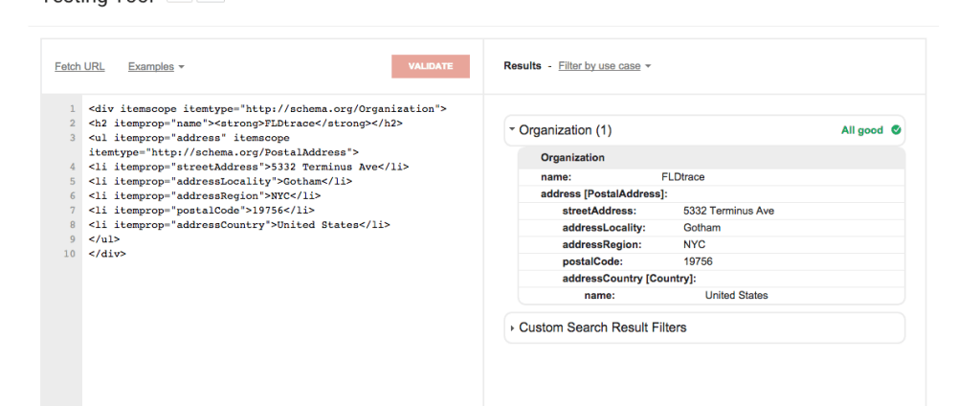Viewport: 980px width, 406px height.
Task: Click the Fetch URL link
Action: [x=79, y=67]
